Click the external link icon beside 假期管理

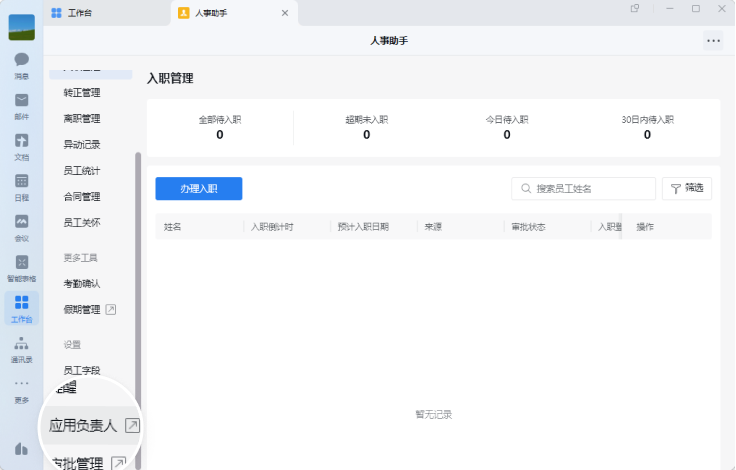111,309
